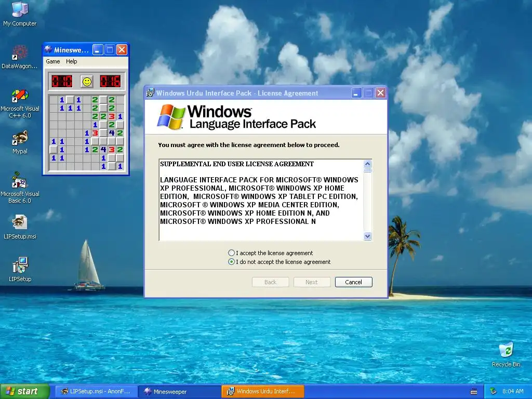This screenshot has height=399, width=532.
Task: Click the taskbar clock showing 8:04 AM
Action: [513, 391]
